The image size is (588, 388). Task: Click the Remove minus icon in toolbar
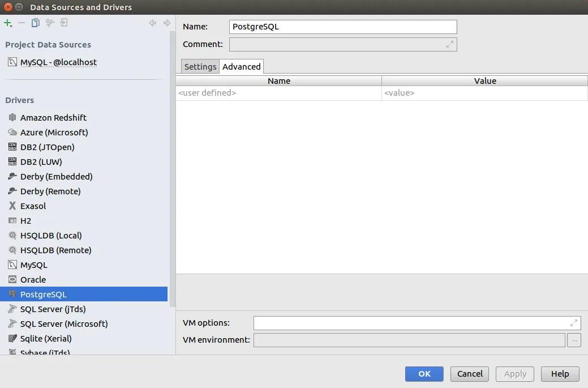pos(22,23)
